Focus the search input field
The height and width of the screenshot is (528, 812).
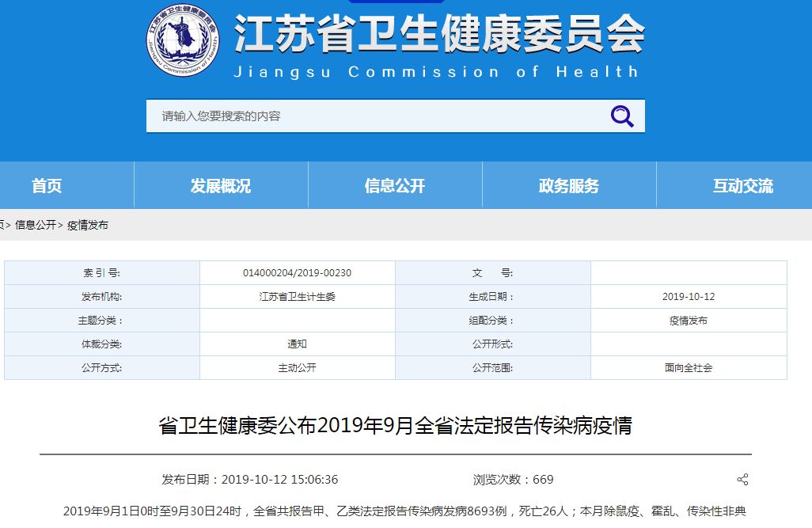[x=395, y=116]
